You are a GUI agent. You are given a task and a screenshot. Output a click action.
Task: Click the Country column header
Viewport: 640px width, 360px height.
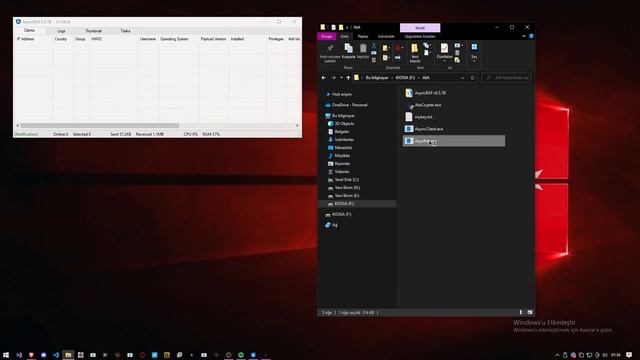tap(62, 39)
